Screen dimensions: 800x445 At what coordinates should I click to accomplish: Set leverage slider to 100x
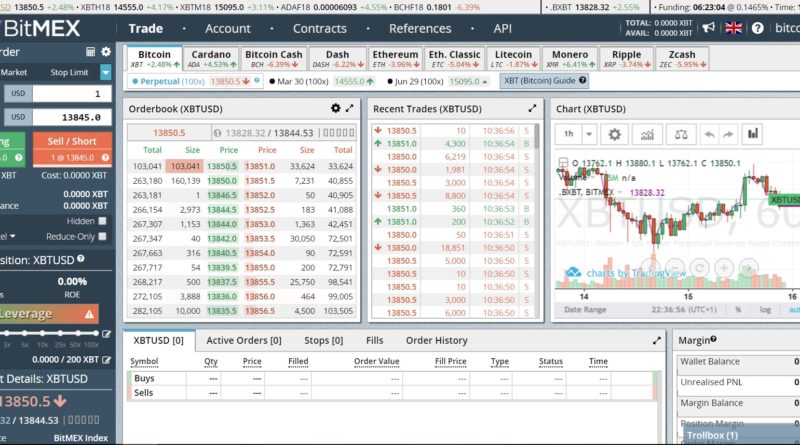(x=96, y=333)
